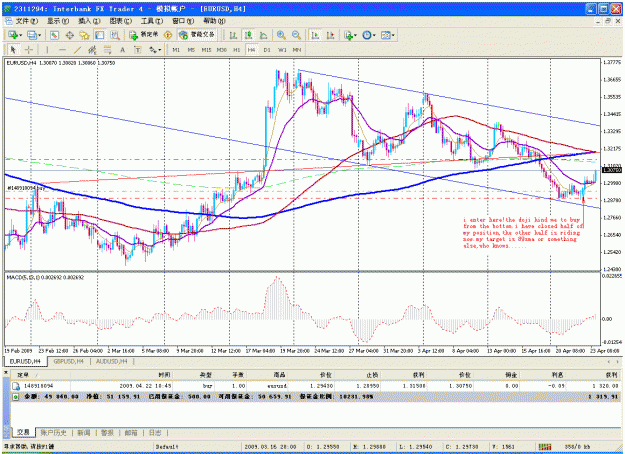Toggle 智能交易 Expert Advisors button
Screen dimensions: 625x454
click(197, 35)
